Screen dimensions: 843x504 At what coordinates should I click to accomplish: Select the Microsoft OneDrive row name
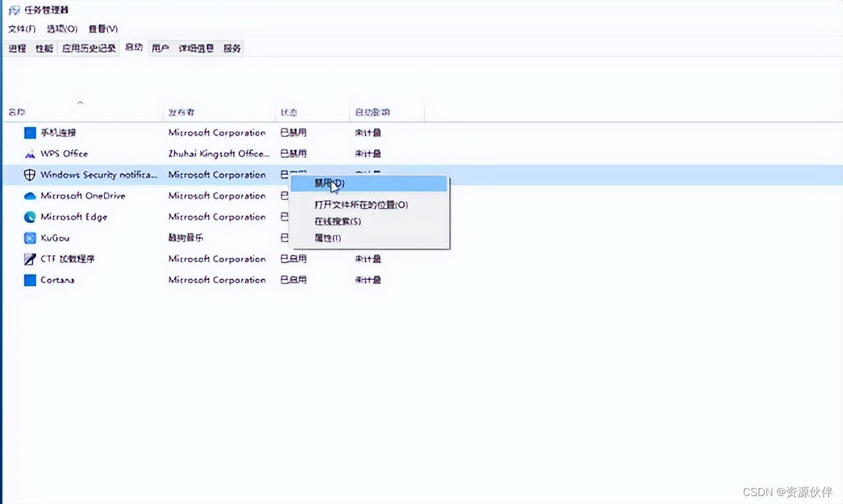coord(83,196)
